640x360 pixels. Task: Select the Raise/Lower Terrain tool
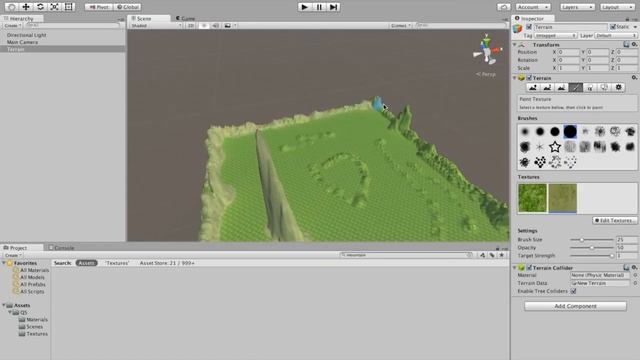point(533,87)
